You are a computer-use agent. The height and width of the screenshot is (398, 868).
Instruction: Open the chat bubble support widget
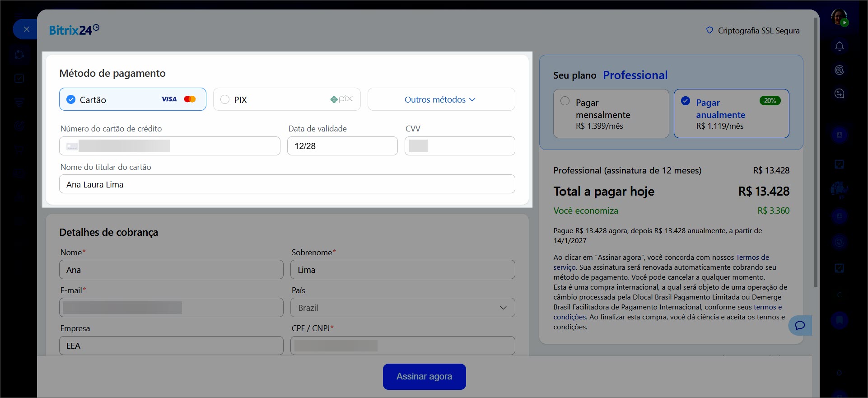click(799, 325)
